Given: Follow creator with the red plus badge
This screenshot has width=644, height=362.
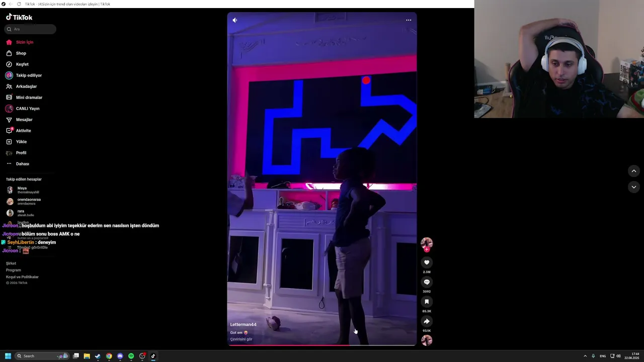Looking at the screenshot, I should (x=427, y=249).
